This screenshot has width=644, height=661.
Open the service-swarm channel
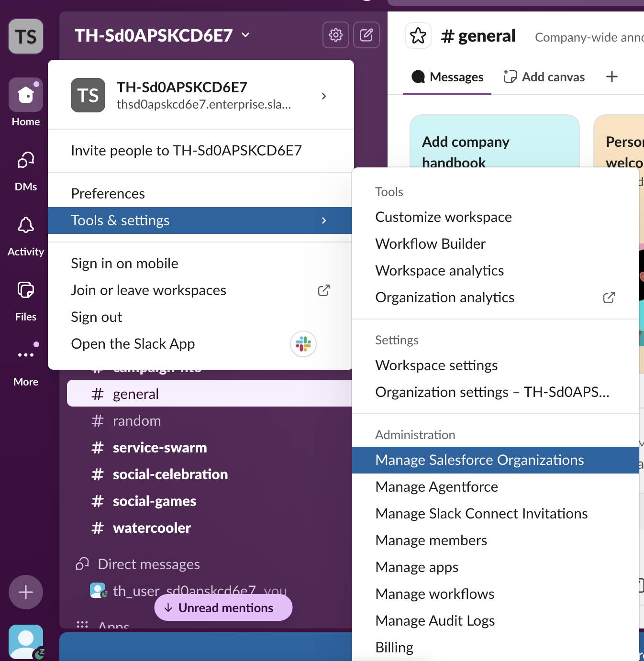[210, 448]
